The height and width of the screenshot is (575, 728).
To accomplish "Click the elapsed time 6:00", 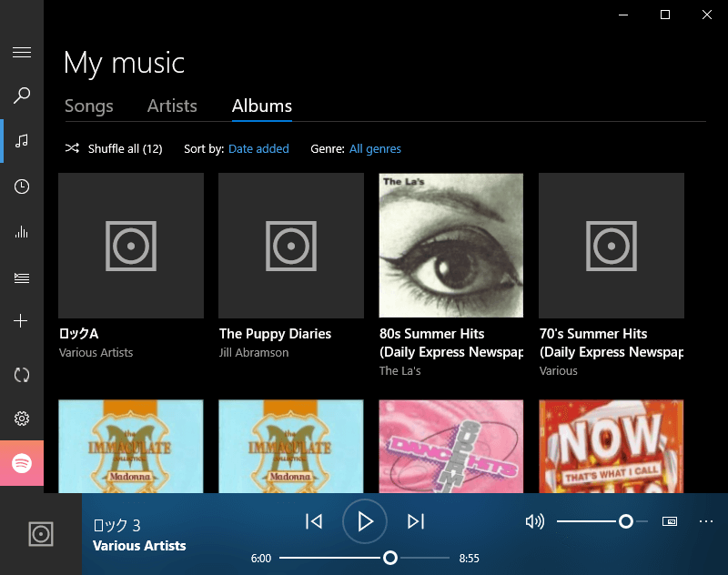I will coord(261,559).
